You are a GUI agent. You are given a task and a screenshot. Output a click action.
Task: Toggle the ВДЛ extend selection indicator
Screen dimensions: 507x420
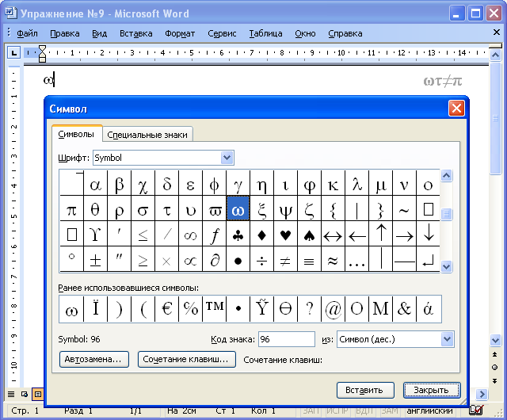click(364, 410)
